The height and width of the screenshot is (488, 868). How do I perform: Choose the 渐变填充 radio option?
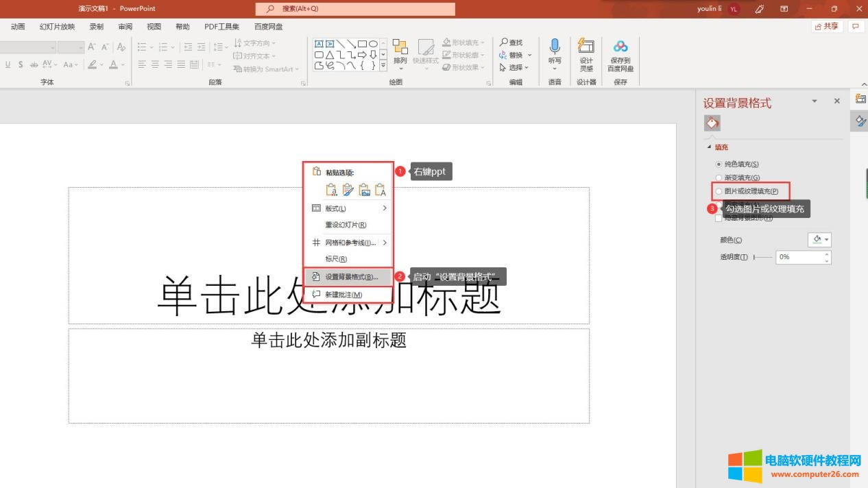pyautogui.click(x=718, y=178)
